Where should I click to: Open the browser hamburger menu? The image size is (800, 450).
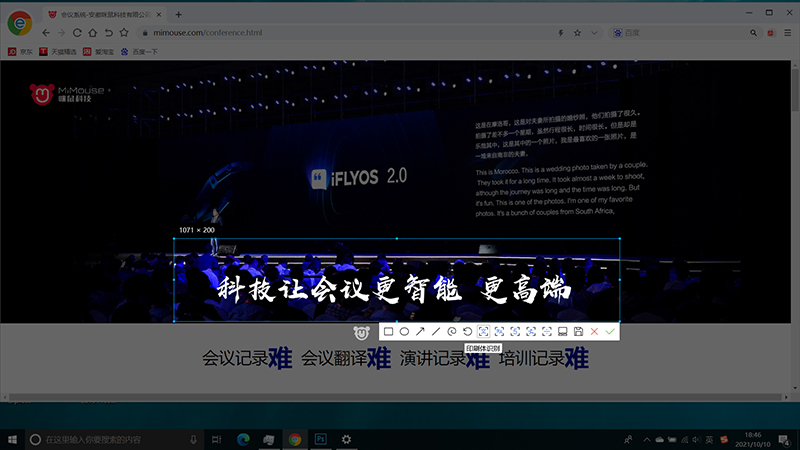point(788,33)
